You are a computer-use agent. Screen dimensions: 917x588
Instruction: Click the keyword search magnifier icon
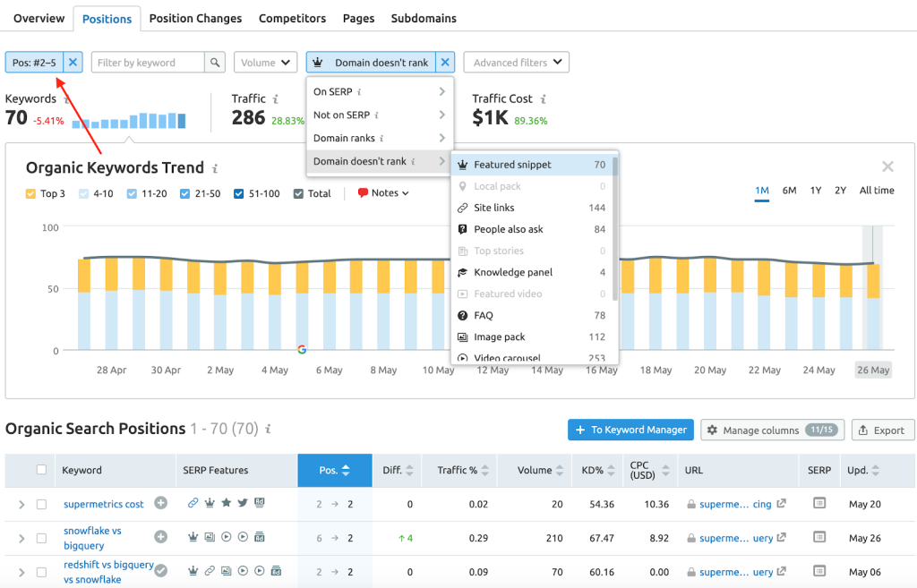(215, 62)
